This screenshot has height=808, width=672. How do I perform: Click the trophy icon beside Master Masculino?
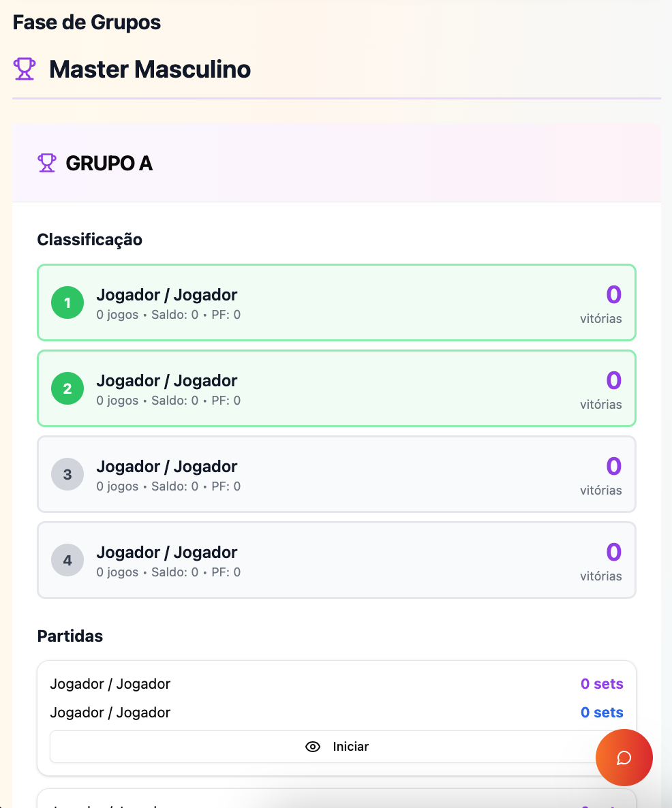[x=25, y=69]
